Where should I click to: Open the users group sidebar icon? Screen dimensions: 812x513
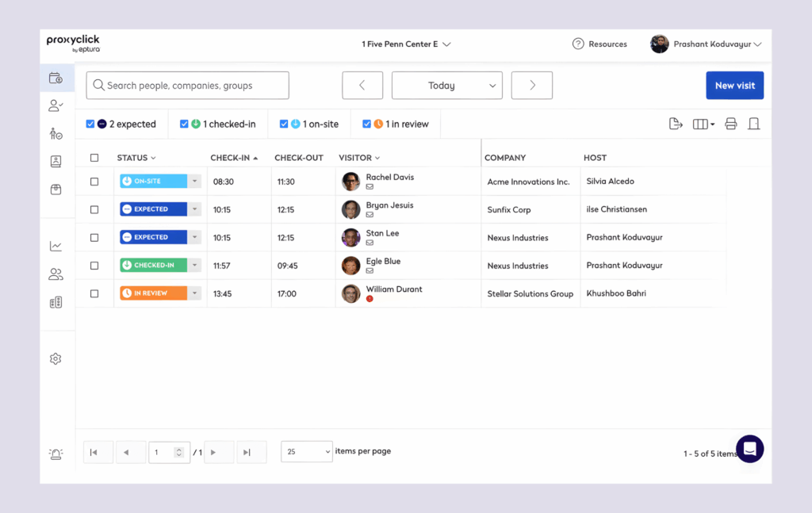click(56, 275)
